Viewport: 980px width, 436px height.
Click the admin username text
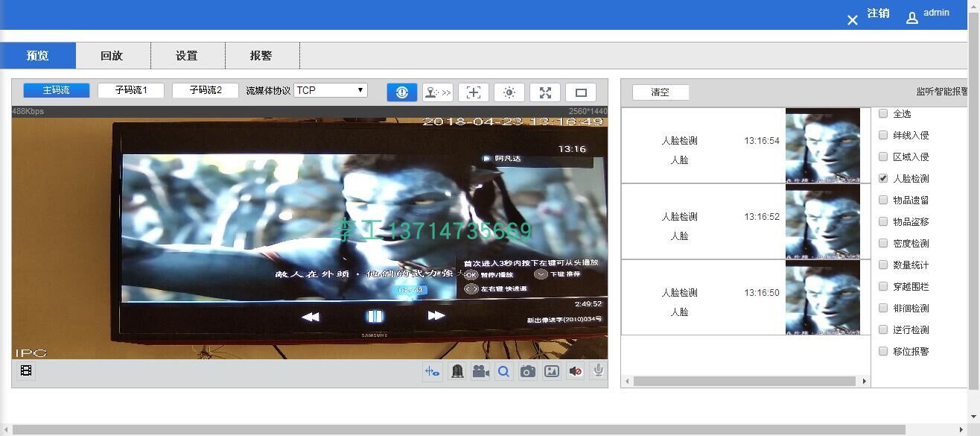[936, 13]
